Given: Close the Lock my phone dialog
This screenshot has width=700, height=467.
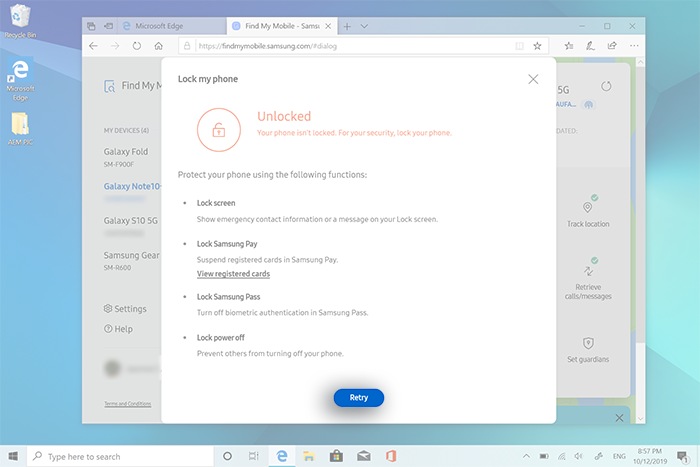Looking at the screenshot, I should pos(533,79).
